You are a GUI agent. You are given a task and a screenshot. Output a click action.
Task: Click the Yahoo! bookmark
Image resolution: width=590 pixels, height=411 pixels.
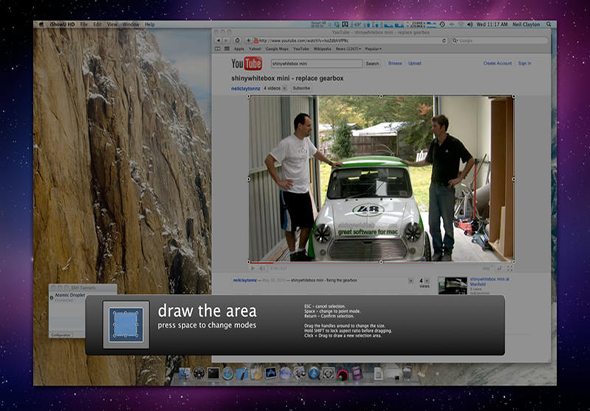[x=255, y=49]
